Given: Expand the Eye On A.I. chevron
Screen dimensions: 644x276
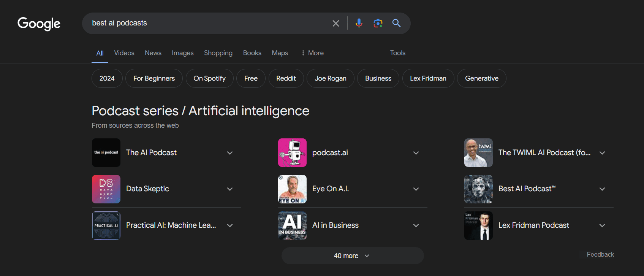Looking at the screenshot, I should coord(416,189).
